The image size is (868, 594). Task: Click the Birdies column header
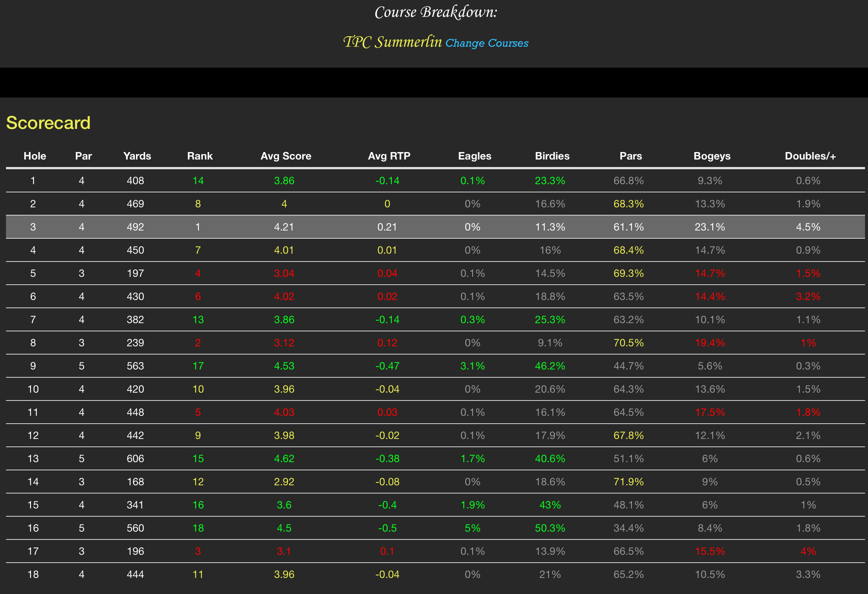[552, 156]
